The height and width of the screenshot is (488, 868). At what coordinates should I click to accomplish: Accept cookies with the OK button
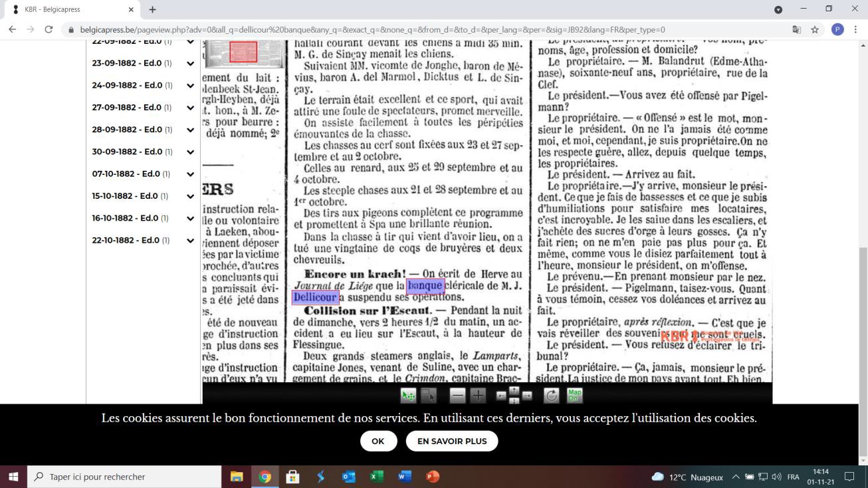coord(378,441)
